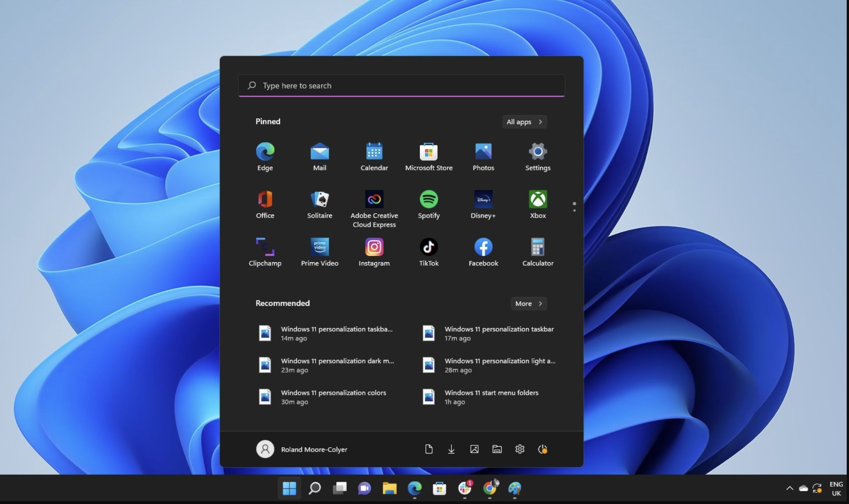Launch the Office app

tap(265, 205)
